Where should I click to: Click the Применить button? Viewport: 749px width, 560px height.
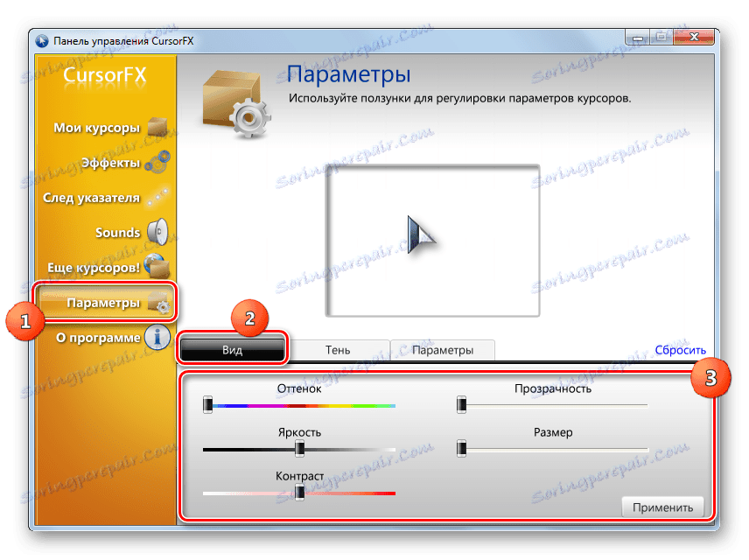point(662,507)
